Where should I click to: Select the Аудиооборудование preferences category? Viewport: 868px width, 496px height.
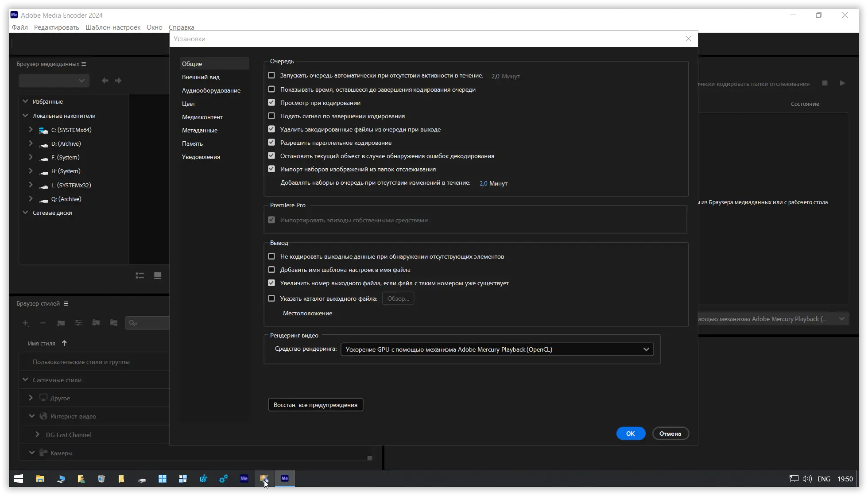(x=211, y=90)
